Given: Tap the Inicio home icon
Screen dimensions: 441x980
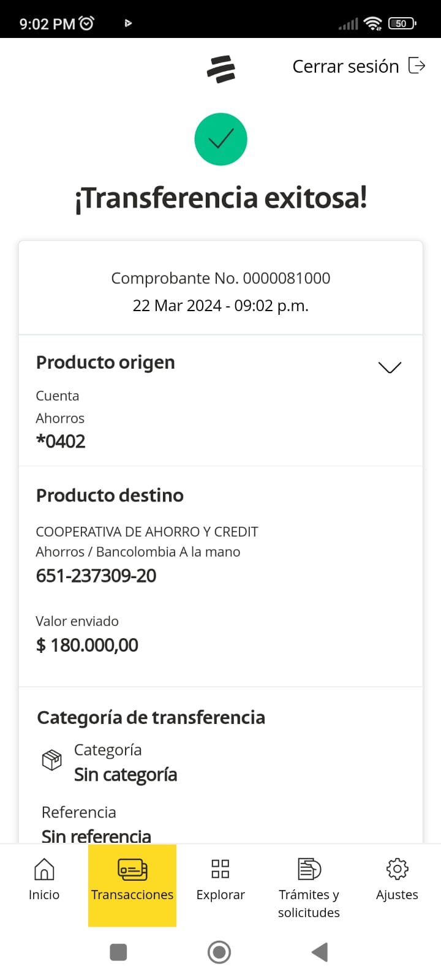Looking at the screenshot, I should tap(44, 869).
